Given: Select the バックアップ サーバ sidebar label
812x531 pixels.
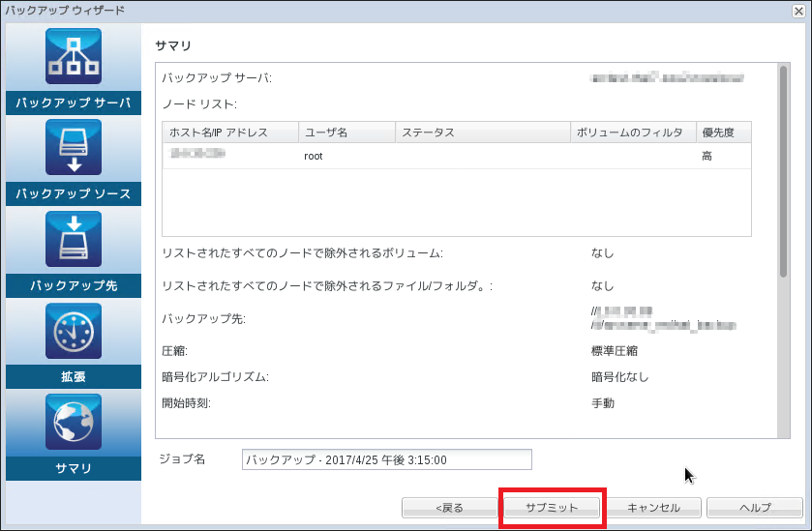Looking at the screenshot, I should 73,103.
